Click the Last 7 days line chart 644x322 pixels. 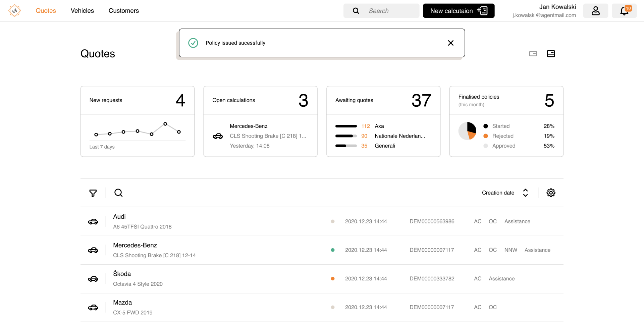138,130
